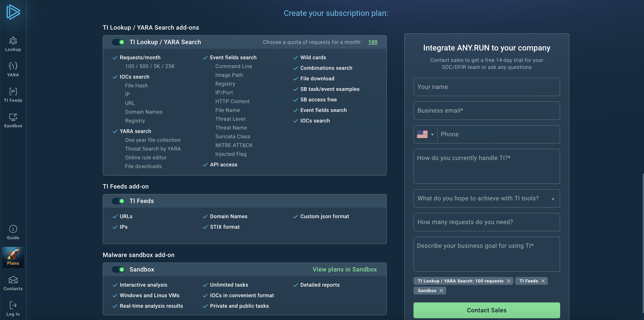This screenshot has width=644, height=320.
Task: Toggle the TI Lookup / YARA Search switch
Action: coord(119,42)
